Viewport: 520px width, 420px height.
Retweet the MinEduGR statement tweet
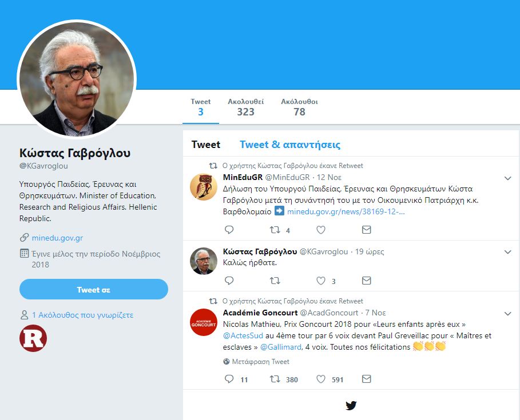tap(275, 230)
